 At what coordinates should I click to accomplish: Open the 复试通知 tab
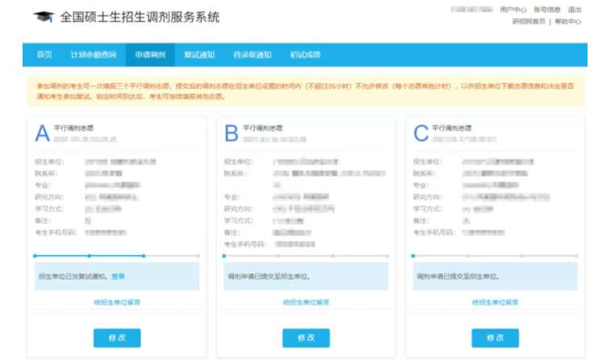[x=199, y=55]
